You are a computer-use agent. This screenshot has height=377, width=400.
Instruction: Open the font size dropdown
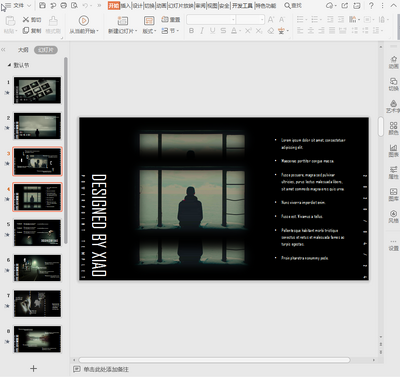coord(262,20)
